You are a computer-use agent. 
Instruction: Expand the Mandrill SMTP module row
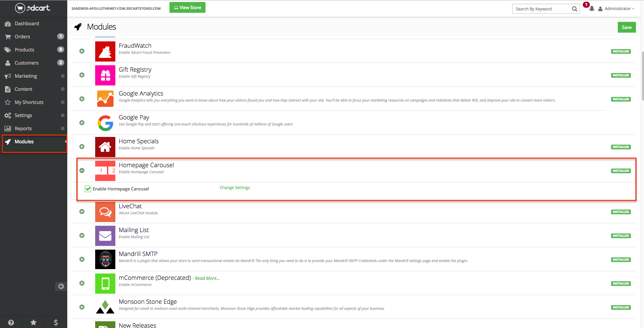(x=82, y=259)
